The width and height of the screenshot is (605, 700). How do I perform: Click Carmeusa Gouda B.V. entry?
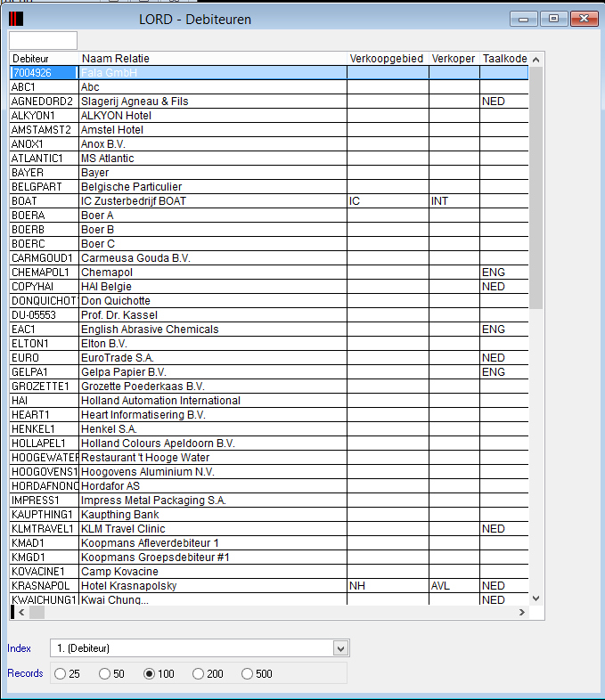click(269, 258)
